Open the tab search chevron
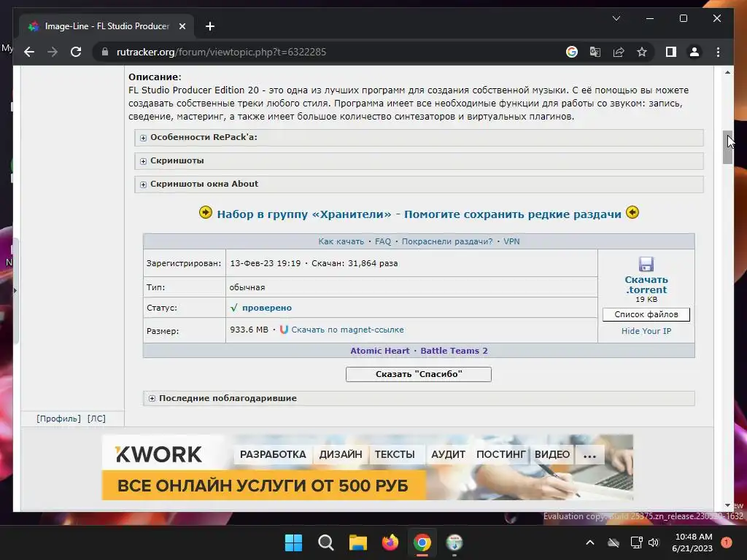 (x=616, y=18)
